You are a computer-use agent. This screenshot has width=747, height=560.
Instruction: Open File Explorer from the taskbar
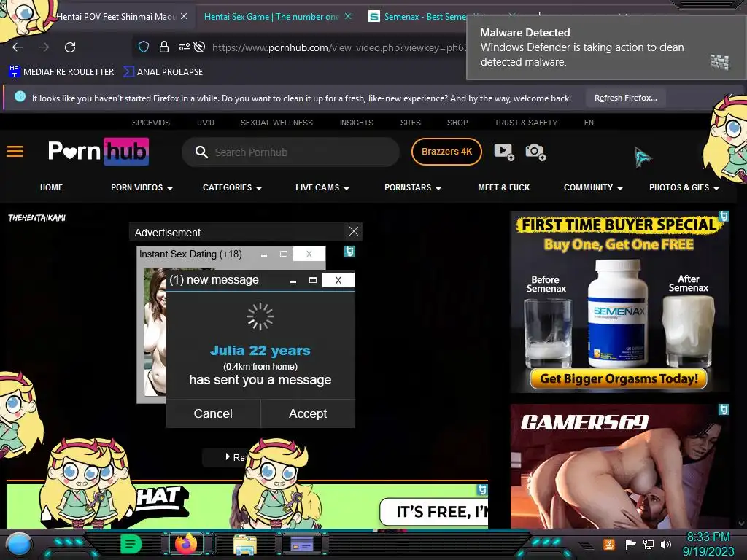[x=245, y=545]
